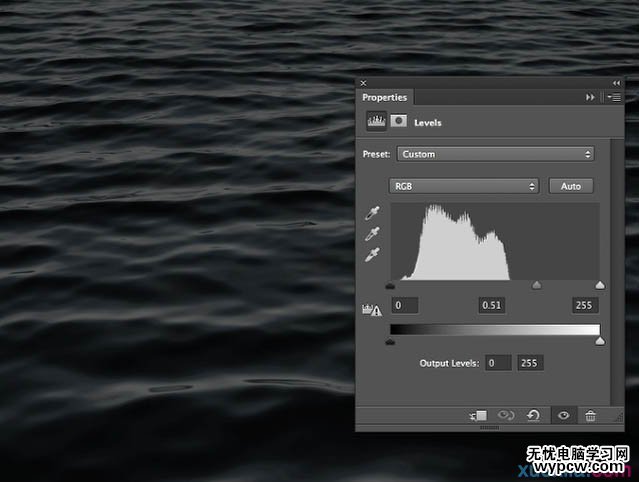Screen dimensions: 639x482
Task: Collapse panel with double-arrow icon
Action: click(616, 83)
